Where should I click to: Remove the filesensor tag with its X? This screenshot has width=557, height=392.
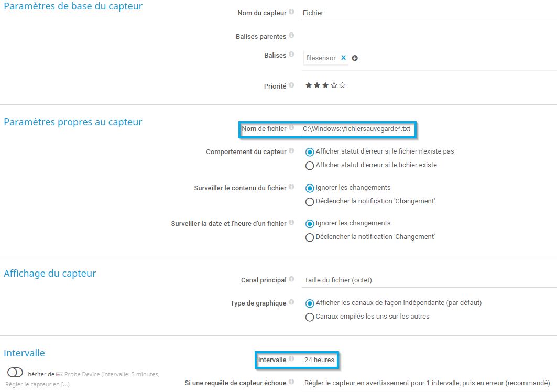[343, 58]
